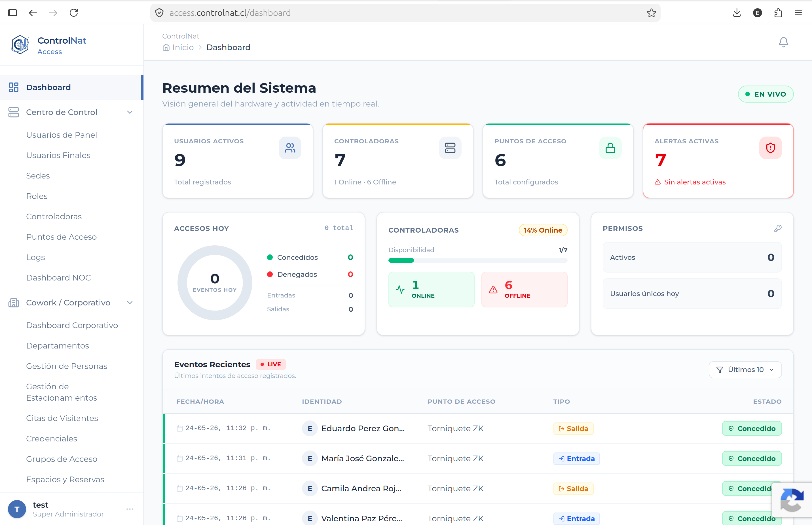Click the Eventos Hoy donut chart
The height and width of the screenshot is (525, 812).
tap(215, 282)
